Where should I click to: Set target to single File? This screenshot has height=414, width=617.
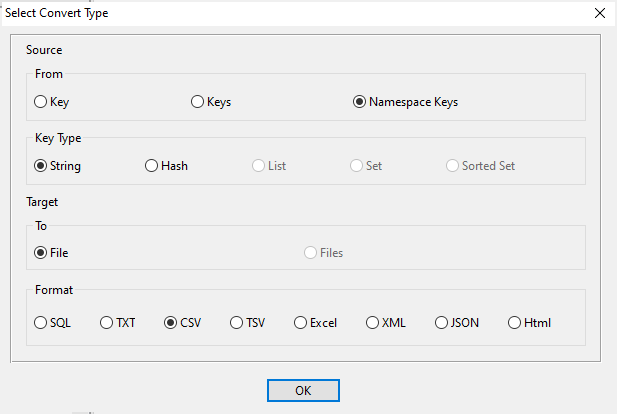click(41, 252)
